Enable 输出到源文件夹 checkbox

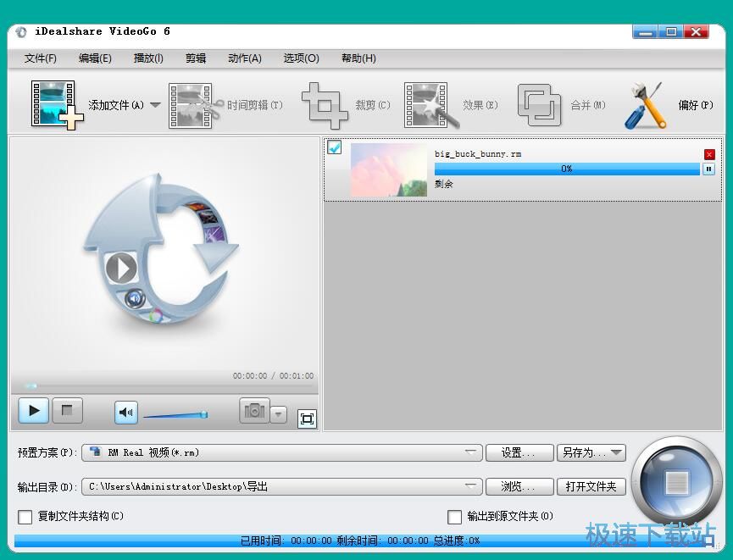pos(454,517)
